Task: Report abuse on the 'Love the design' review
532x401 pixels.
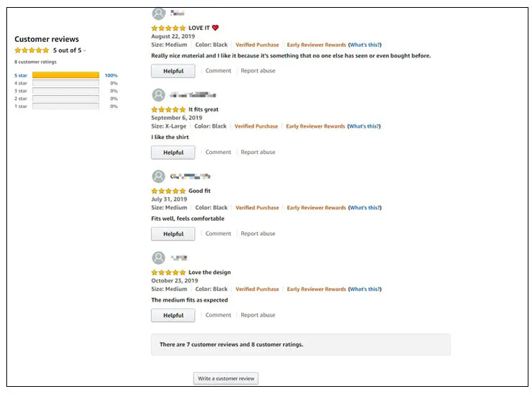Action: click(x=257, y=315)
